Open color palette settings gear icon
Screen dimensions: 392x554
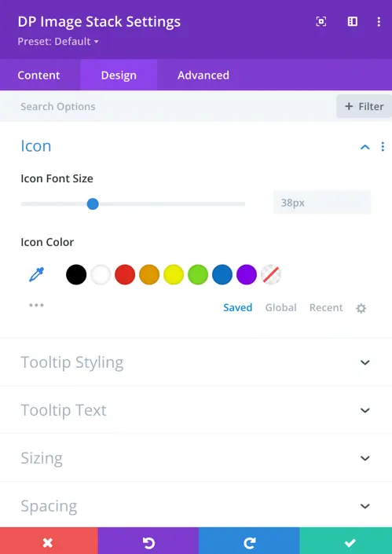pos(361,308)
